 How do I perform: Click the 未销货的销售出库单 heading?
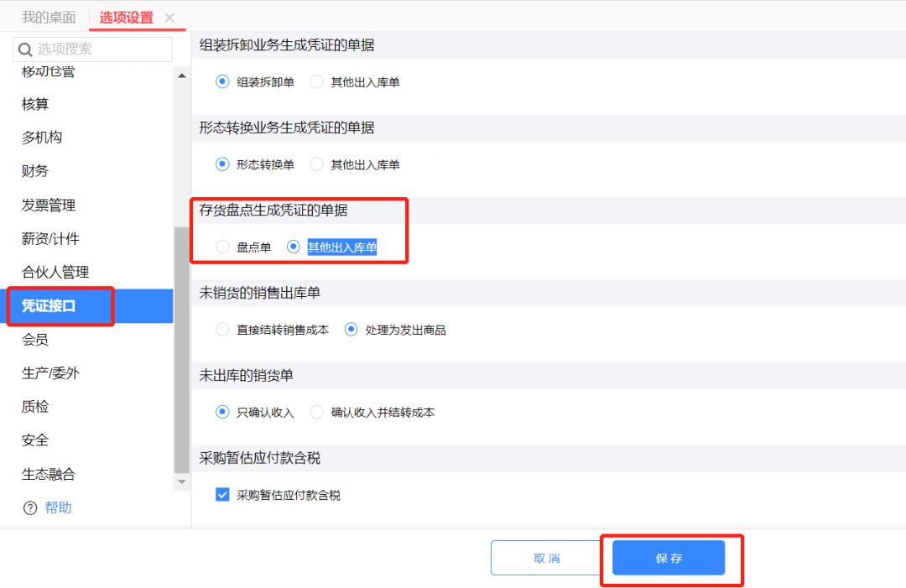(260, 293)
